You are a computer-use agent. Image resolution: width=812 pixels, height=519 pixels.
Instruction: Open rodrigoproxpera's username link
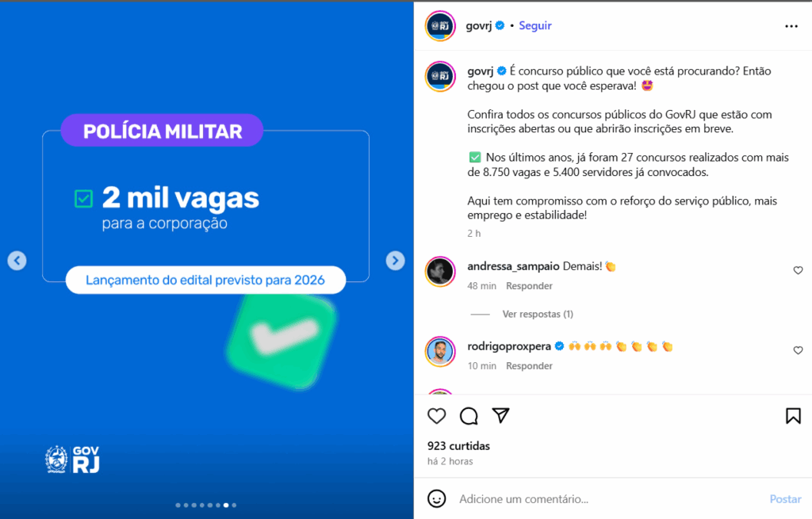click(x=508, y=346)
